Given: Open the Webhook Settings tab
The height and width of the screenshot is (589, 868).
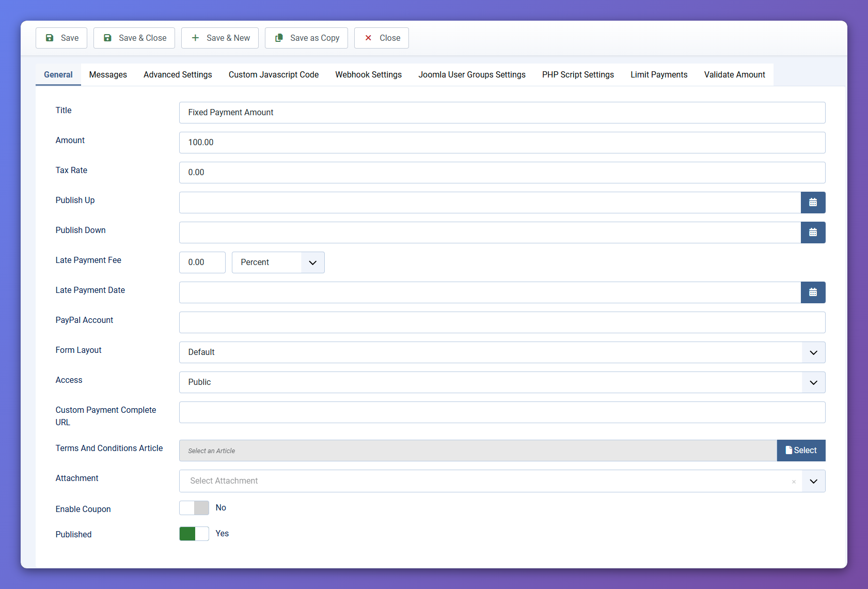Looking at the screenshot, I should tap(368, 74).
